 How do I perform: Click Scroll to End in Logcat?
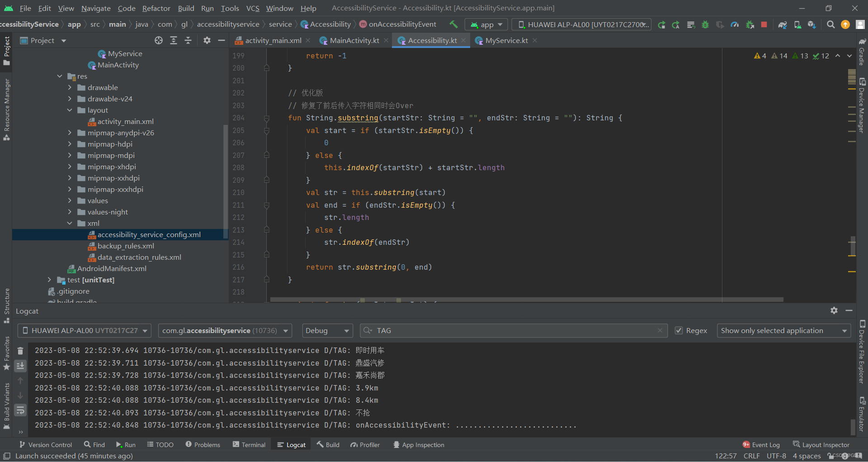20,366
